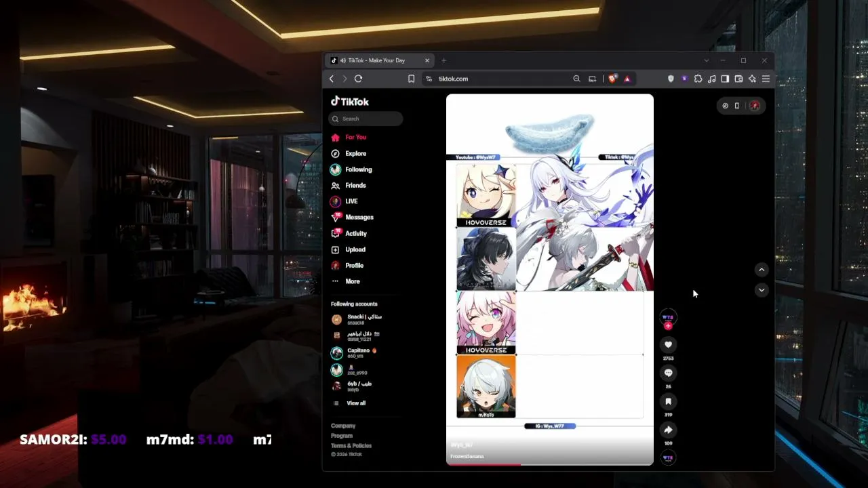Click the tab audio speaker icon

(x=342, y=60)
